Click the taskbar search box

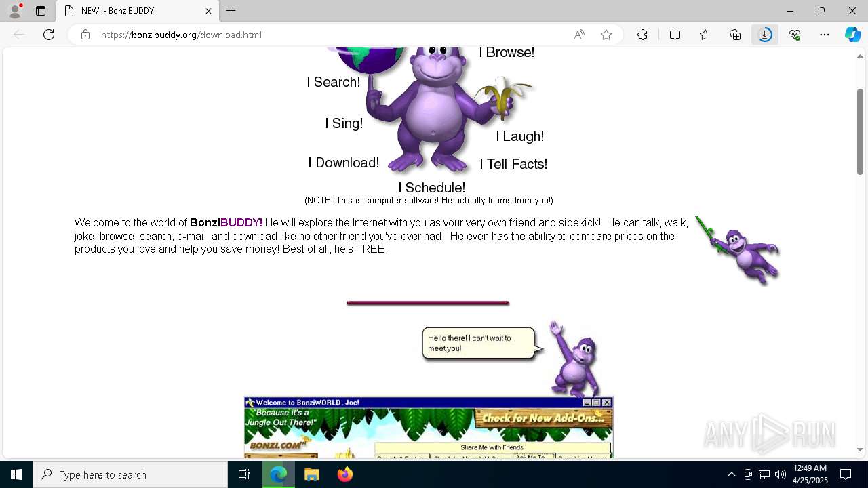(130, 474)
